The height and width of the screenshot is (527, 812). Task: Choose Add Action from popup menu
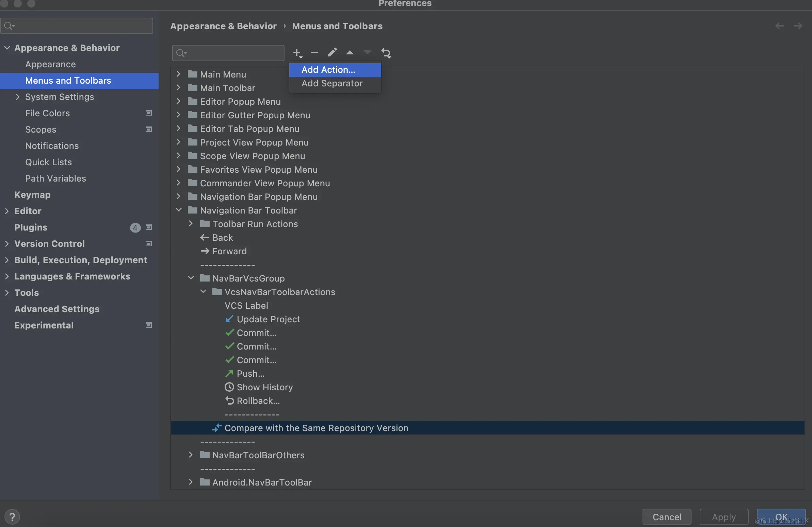pyautogui.click(x=328, y=70)
